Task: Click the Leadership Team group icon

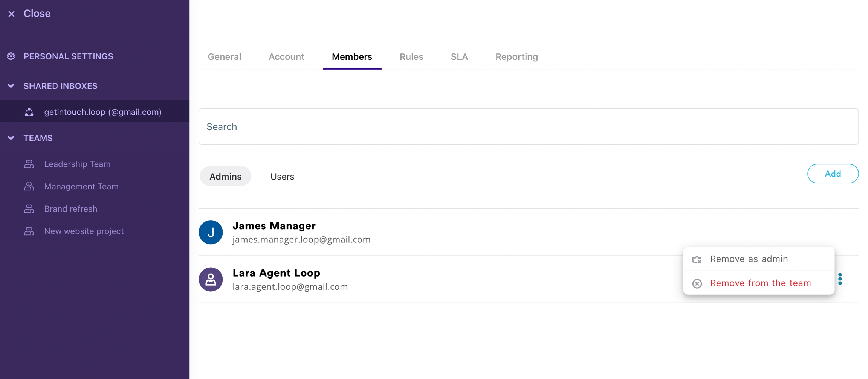Action: click(29, 164)
